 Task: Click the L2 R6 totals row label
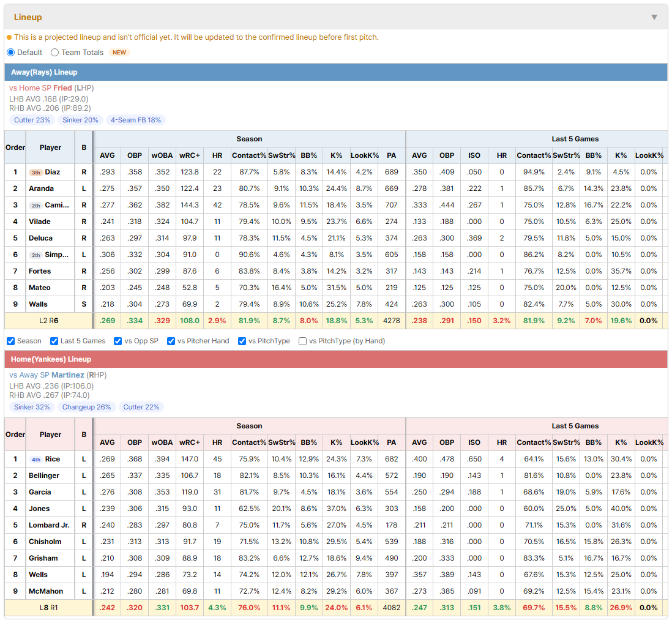pyautogui.click(x=49, y=321)
